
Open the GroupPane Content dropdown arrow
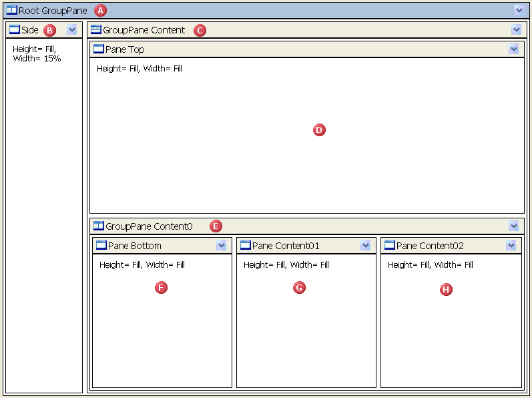click(x=516, y=30)
